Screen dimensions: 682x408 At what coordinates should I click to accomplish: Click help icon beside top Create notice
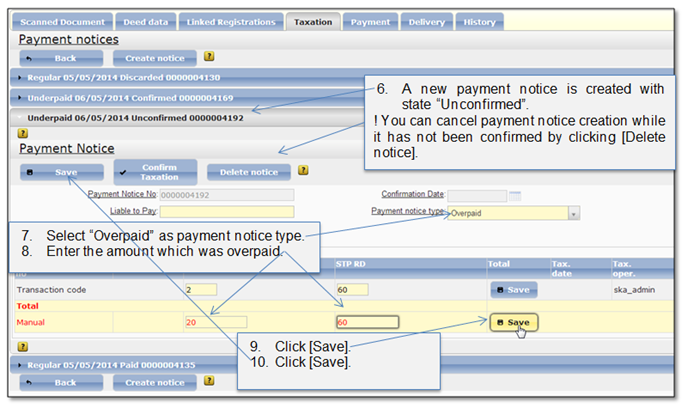coord(209,57)
